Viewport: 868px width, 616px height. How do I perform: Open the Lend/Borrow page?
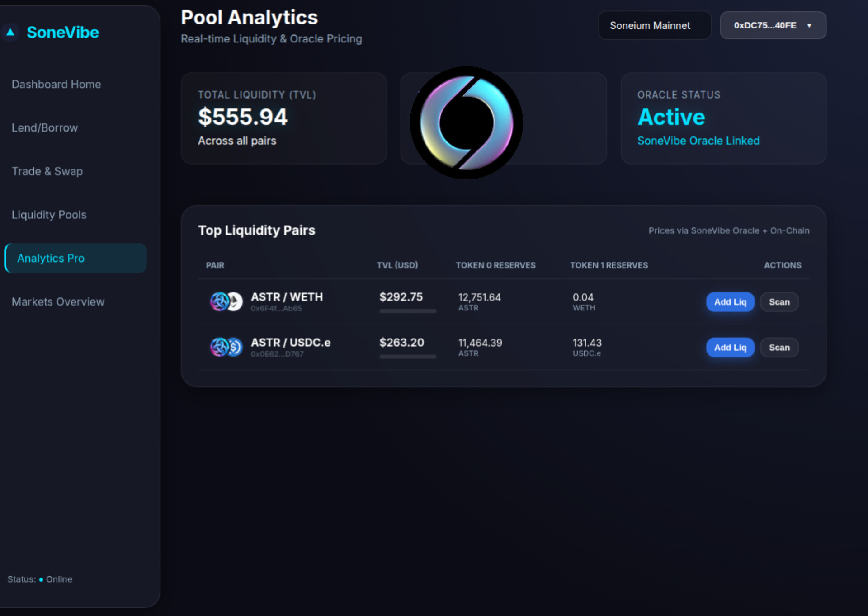tap(45, 128)
